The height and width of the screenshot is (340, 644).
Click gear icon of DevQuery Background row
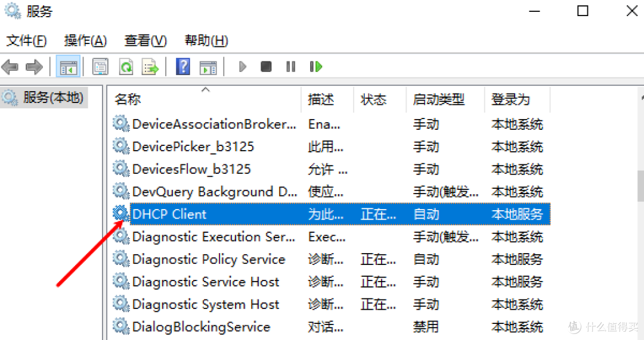[121, 191]
